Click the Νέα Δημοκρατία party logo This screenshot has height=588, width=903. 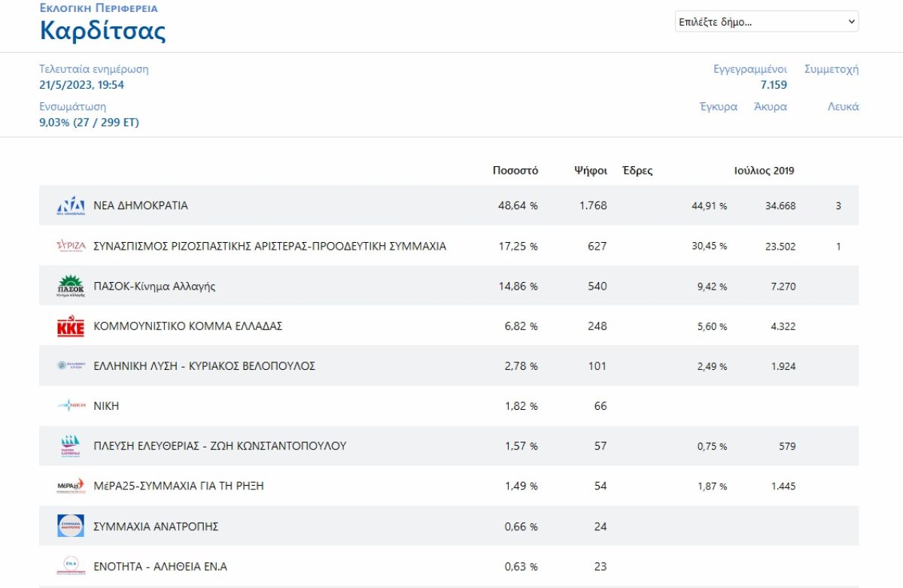pos(71,205)
